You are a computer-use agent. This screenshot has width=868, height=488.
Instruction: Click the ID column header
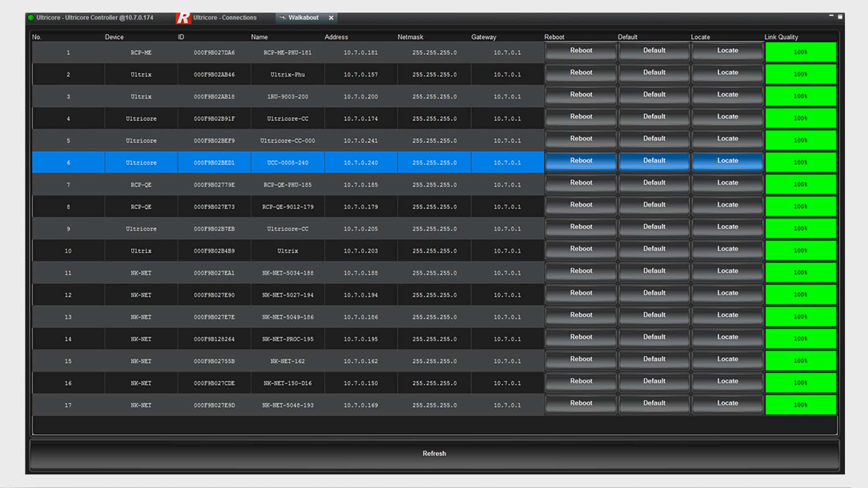point(181,37)
